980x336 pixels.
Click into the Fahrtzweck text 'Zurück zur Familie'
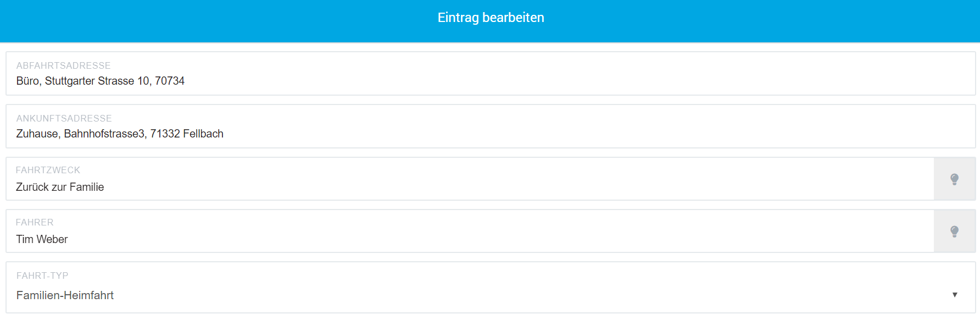pos(60,187)
